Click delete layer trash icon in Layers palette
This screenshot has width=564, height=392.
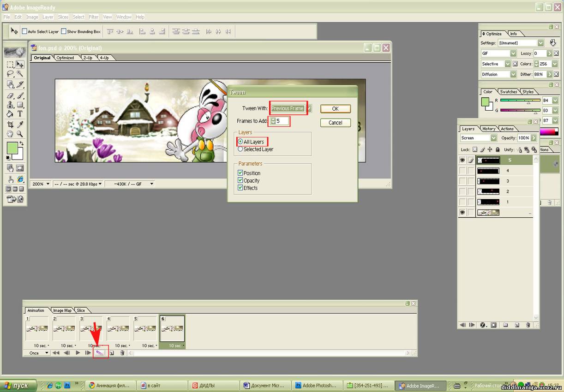coord(528,325)
